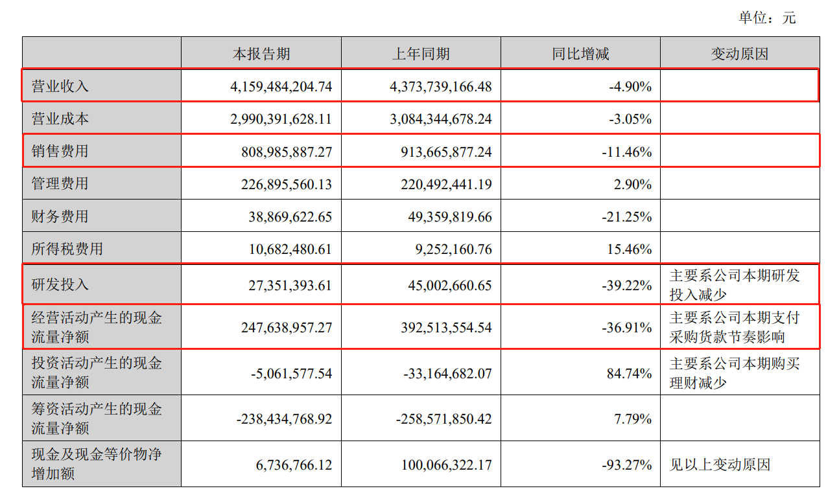This screenshot has height=504, width=839.
Task: Select the -11.46% percentage cell
Action: pyautogui.click(x=626, y=152)
